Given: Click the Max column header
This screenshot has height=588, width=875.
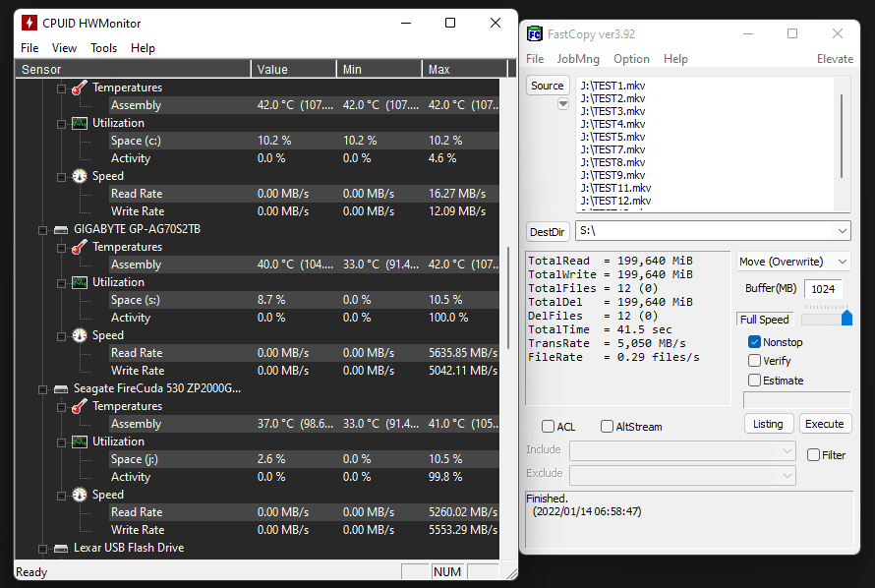Looking at the screenshot, I should (x=464, y=69).
